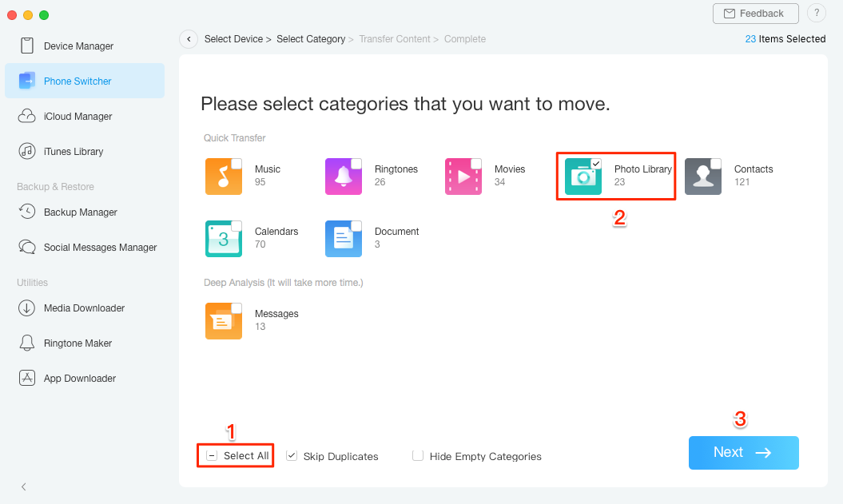Open the Social Messages Manager
843x504 pixels.
(x=26, y=247)
